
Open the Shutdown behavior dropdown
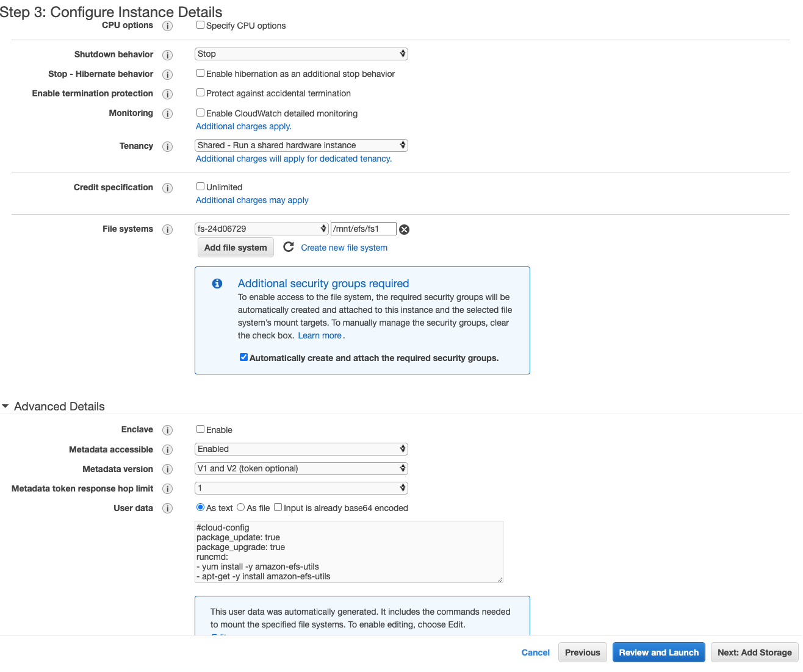tap(301, 54)
